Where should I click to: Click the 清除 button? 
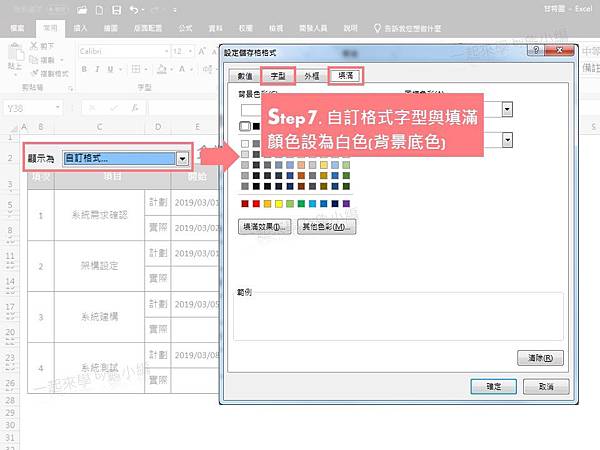pyautogui.click(x=540, y=358)
